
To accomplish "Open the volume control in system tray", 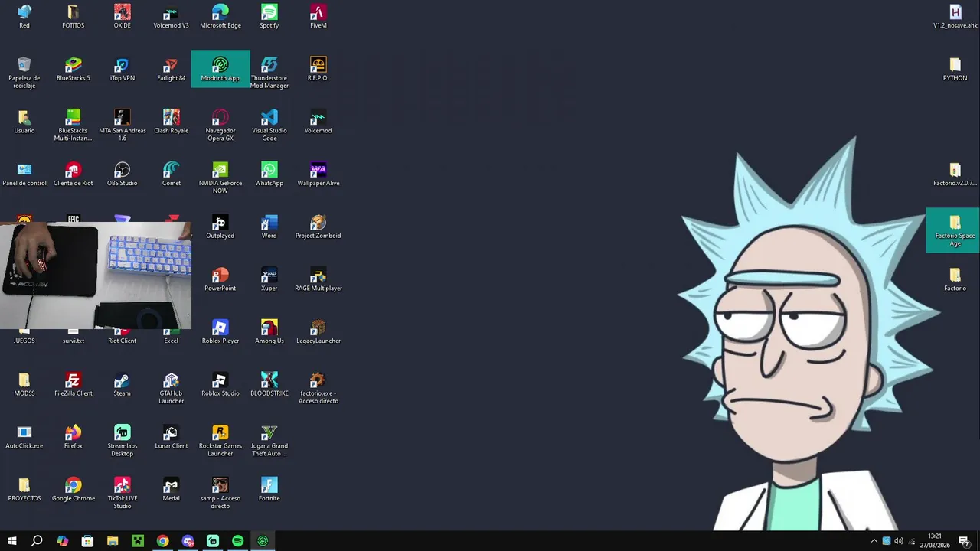I will [x=899, y=541].
